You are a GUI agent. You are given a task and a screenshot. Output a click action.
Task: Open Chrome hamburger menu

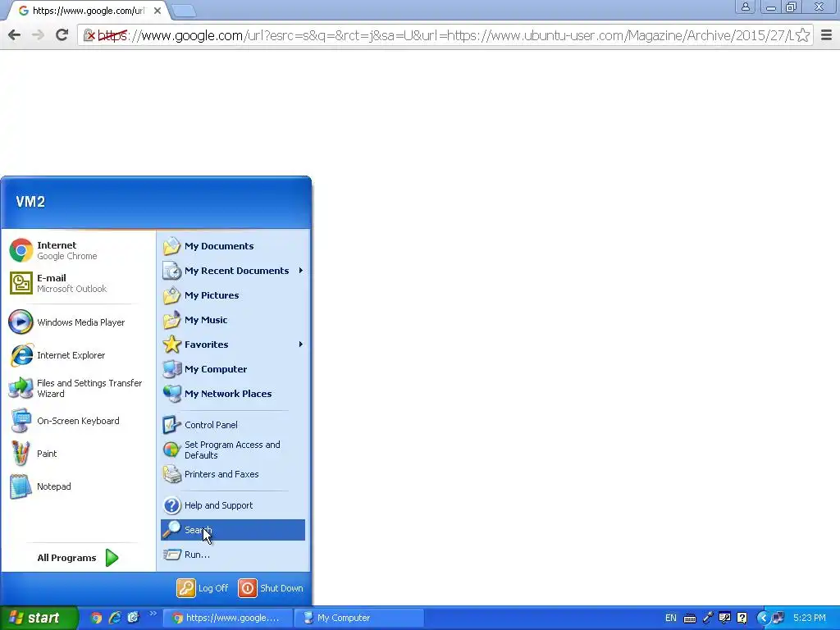pyautogui.click(x=827, y=35)
